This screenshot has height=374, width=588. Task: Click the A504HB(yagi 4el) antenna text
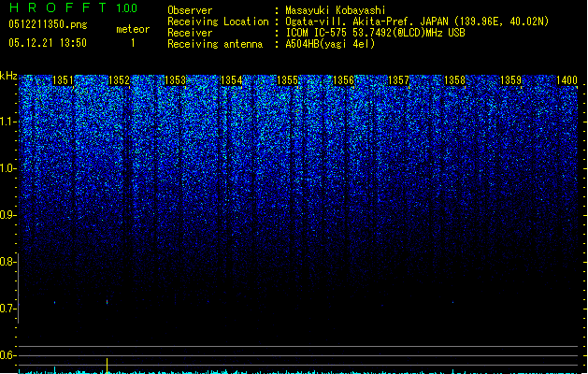330,44
